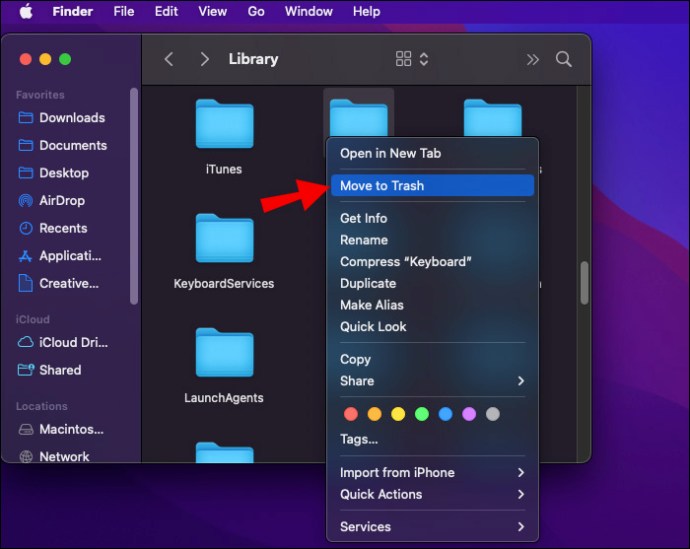690x549 pixels.
Task: Open AirDrop in the sidebar
Action: point(51,201)
